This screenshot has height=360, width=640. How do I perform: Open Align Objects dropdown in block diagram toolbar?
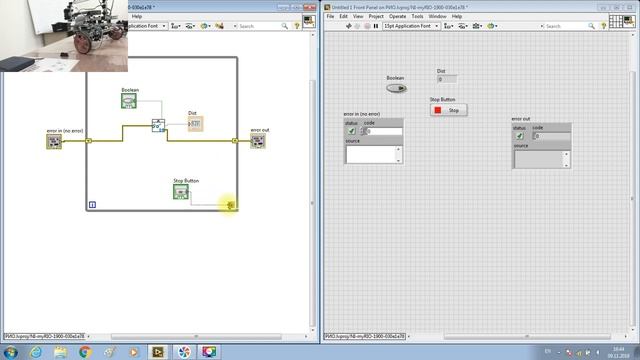[176, 26]
